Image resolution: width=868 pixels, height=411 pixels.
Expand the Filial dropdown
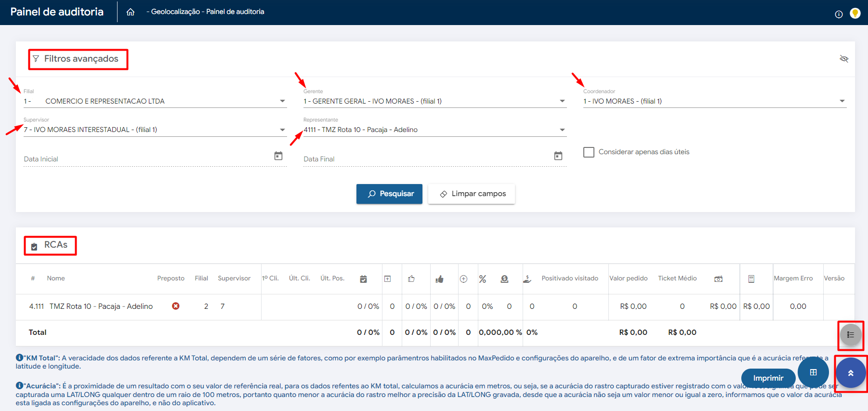point(282,101)
